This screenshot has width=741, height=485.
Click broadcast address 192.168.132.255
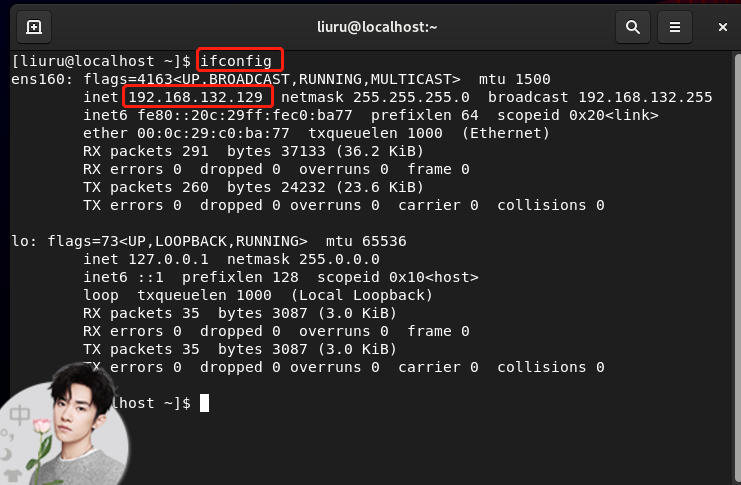pyautogui.click(x=646, y=97)
